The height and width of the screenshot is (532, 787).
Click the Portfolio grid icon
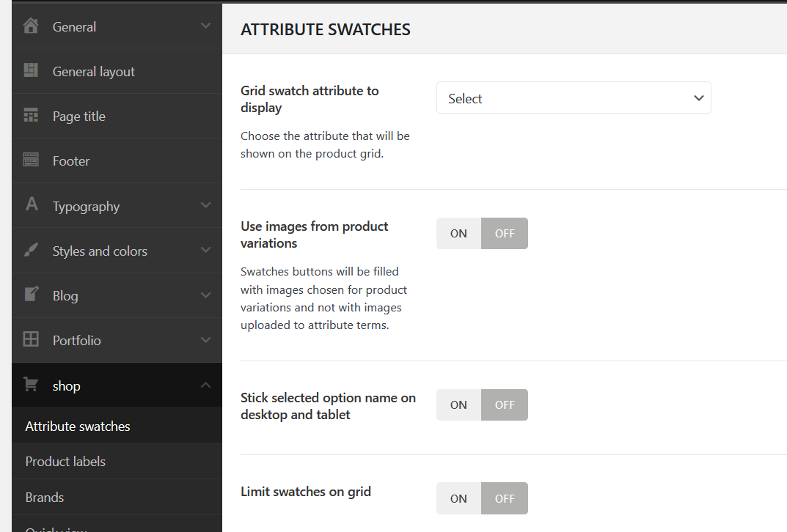pos(31,339)
